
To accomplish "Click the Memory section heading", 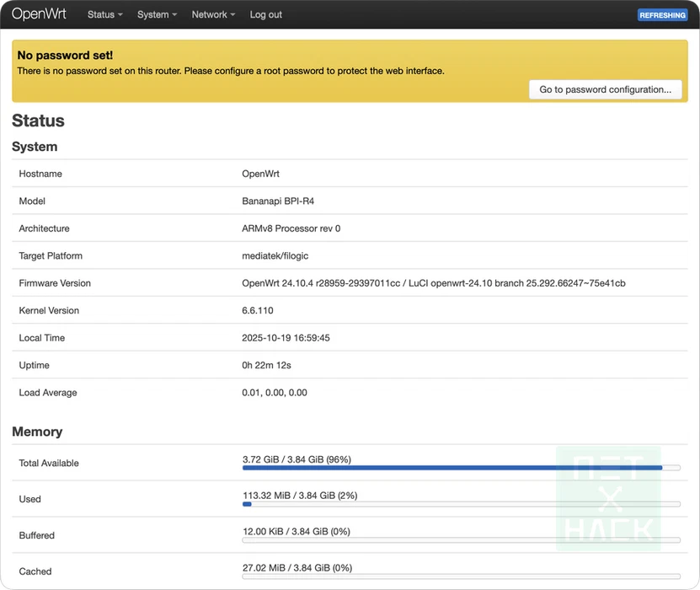I will [37, 432].
